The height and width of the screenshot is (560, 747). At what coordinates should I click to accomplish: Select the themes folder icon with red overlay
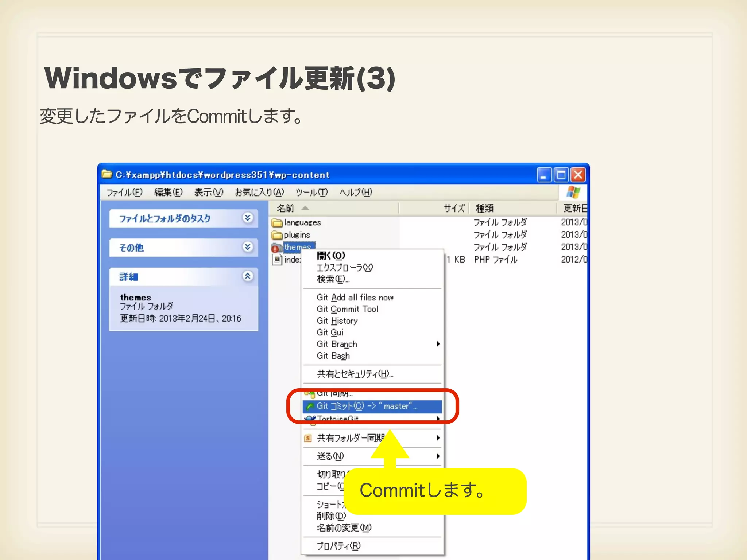coord(276,248)
